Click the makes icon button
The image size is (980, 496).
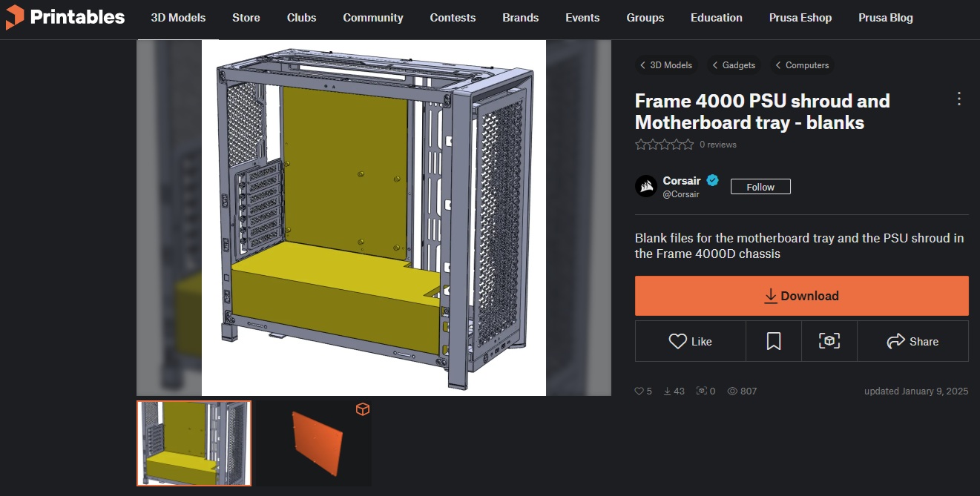[829, 341]
